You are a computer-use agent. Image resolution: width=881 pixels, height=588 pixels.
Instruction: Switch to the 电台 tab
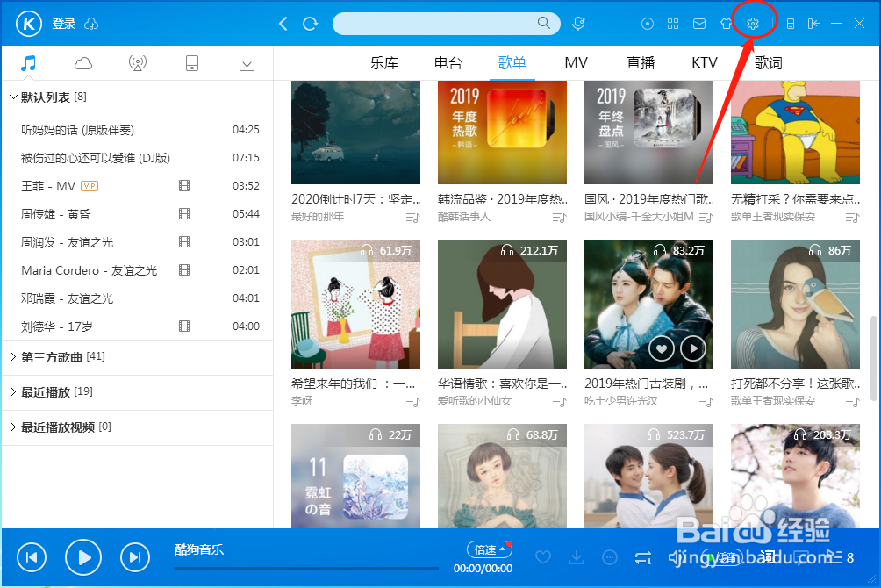click(448, 63)
